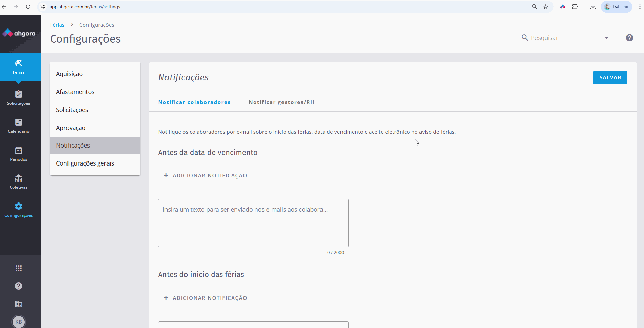Image resolution: width=644 pixels, height=328 pixels.
Task: Add notification under Antes da data de vencimento
Action: 206,175
